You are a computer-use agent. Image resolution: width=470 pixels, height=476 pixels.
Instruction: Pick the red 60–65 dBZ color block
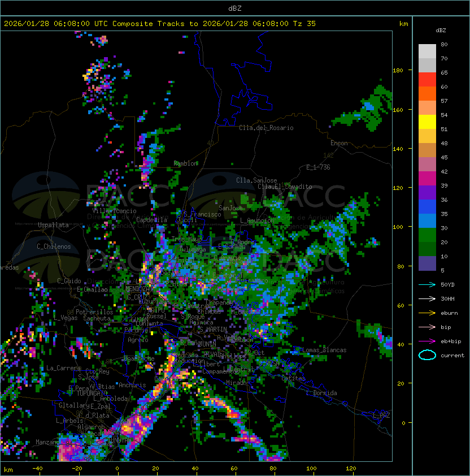tap(427, 80)
